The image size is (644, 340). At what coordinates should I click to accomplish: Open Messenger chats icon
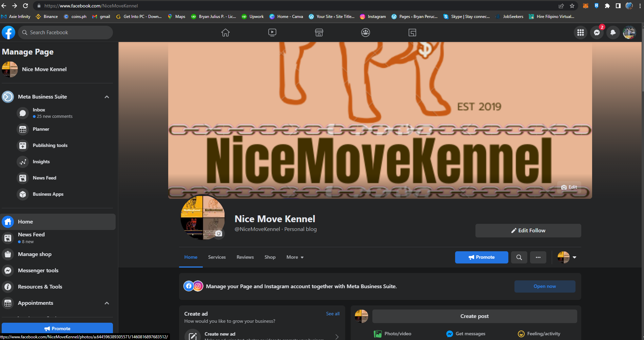(597, 33)
